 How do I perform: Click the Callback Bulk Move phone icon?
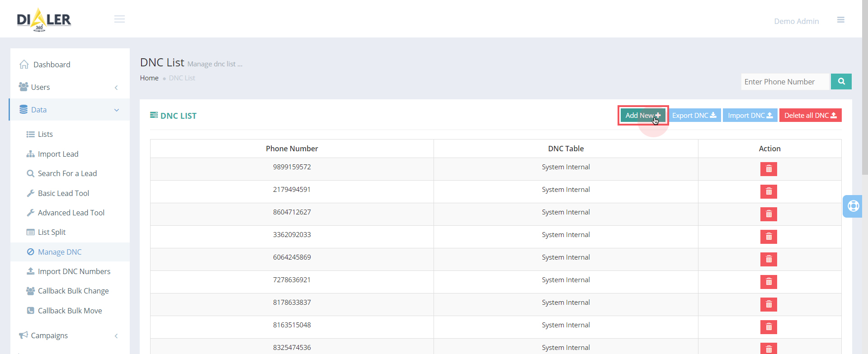[30, 311]
